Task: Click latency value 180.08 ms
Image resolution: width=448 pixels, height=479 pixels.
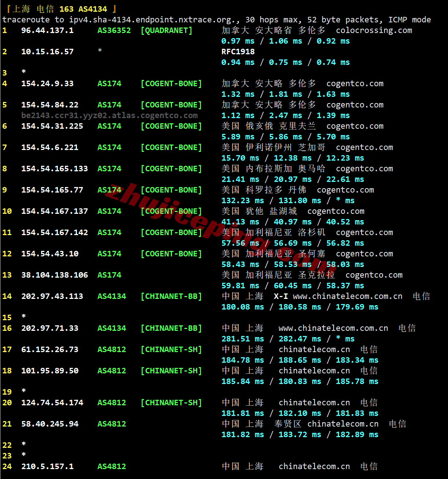Action: pyautogui.click(x=243, y=307)
